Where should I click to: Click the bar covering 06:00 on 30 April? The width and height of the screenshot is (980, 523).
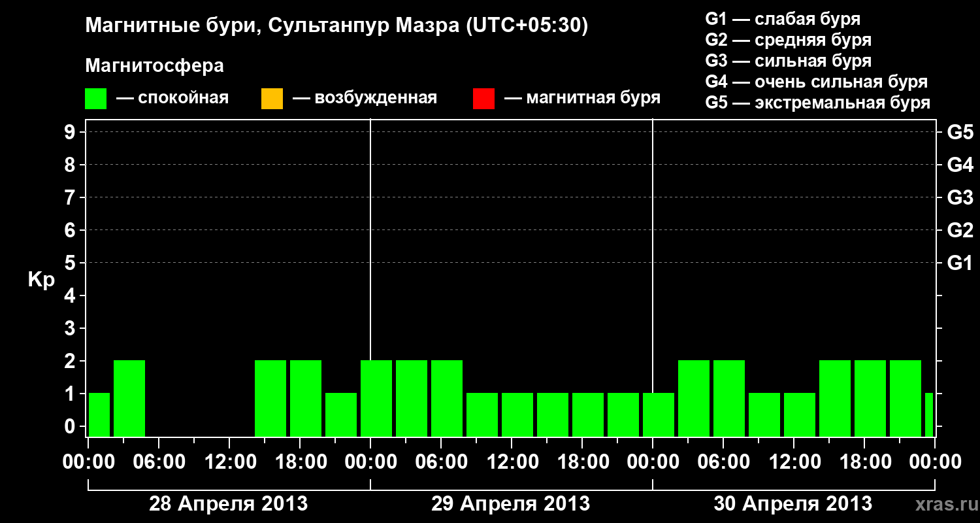coord(729,398)
